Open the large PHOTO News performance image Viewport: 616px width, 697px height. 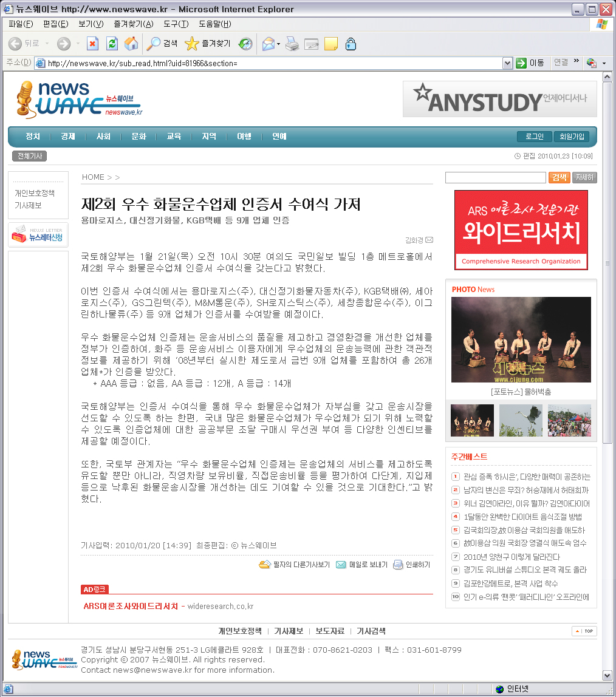(x=521, y=339)
